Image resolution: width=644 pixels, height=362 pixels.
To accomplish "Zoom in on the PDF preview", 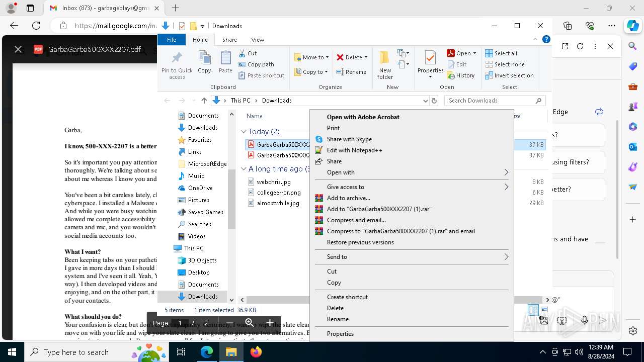I will point(270,323).
